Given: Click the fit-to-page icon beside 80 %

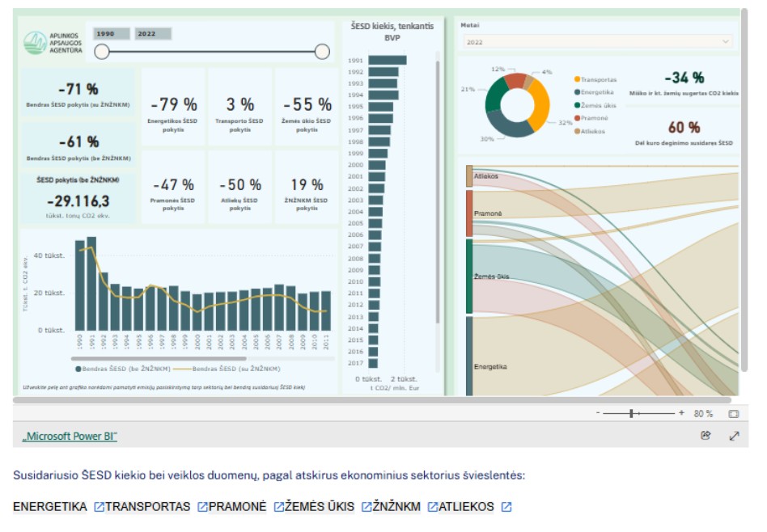Looking at the screenshot, I should pyautogui.click(x=734, y=414).
